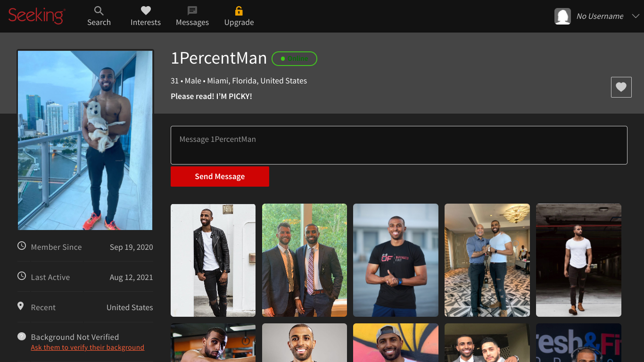
Task: Click the Background Not Verified question icon
Action: click(x=22, y=337)
